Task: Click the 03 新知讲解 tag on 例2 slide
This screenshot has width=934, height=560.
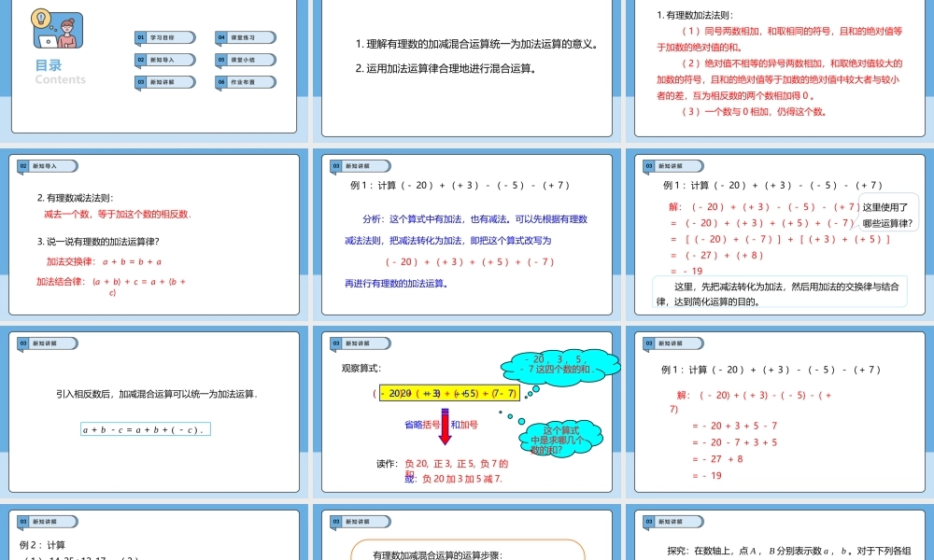Action: click(48, 522)
